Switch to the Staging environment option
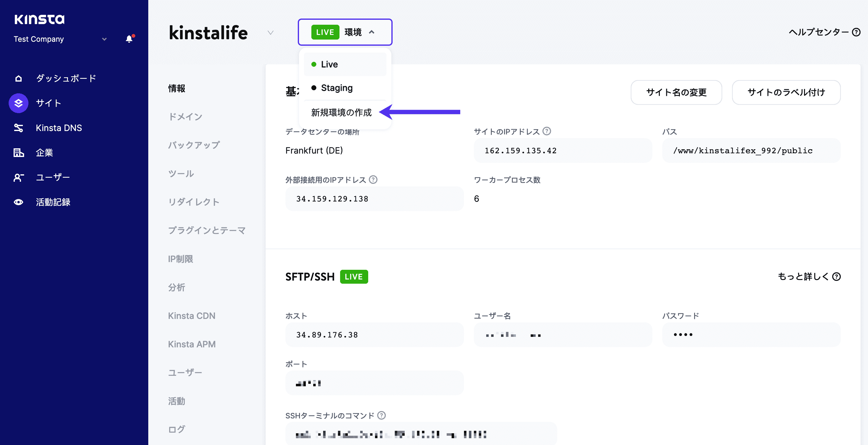The height and width of the screenshot is (445, 868). [x=336, y=88]
